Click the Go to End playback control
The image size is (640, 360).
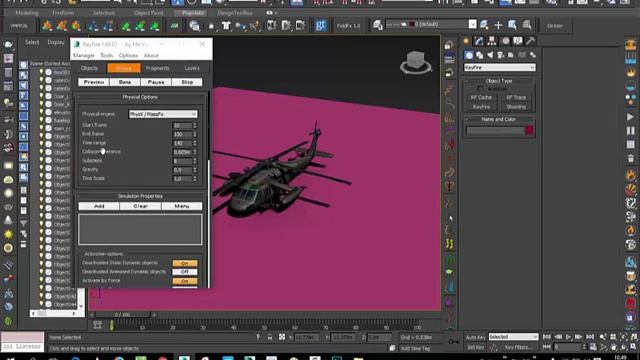[590, 337]
